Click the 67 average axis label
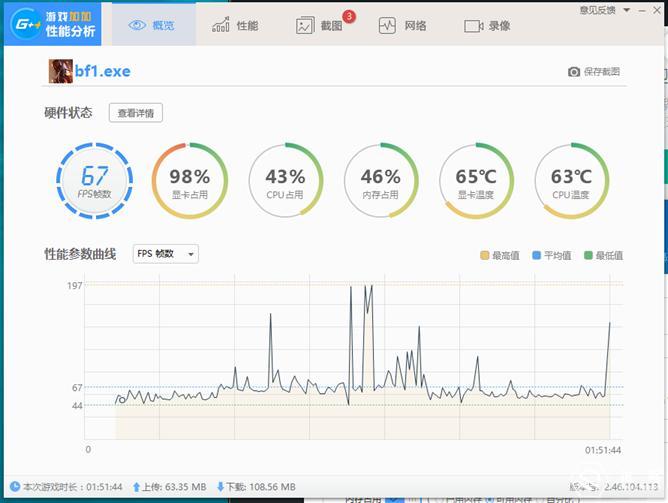 77,388
